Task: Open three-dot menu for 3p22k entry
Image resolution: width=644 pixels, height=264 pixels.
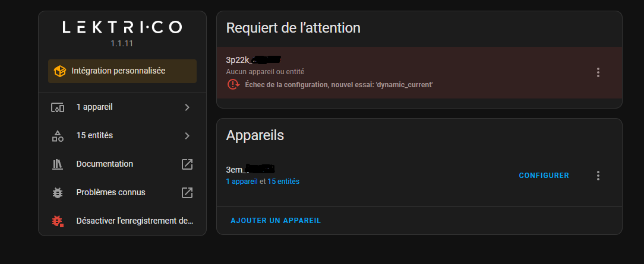Action: coord(598,72)
